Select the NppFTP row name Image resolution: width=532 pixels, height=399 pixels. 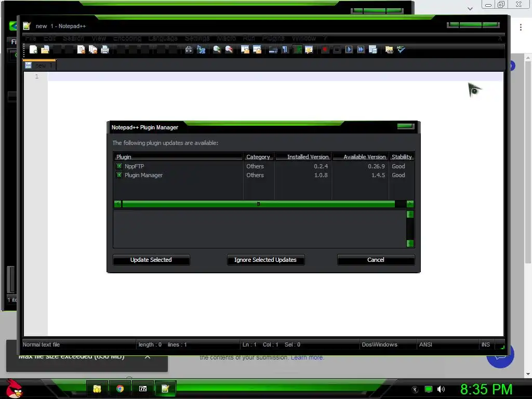pos(135,166)
